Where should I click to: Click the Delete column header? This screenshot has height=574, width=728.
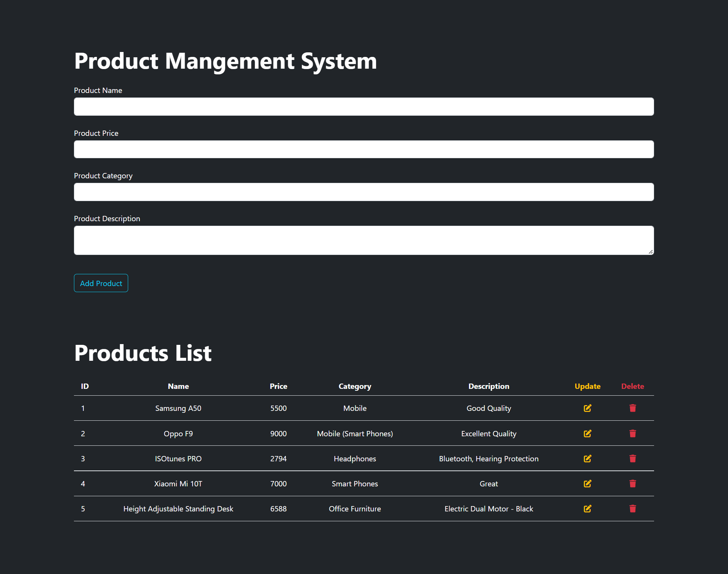(632, 386)
